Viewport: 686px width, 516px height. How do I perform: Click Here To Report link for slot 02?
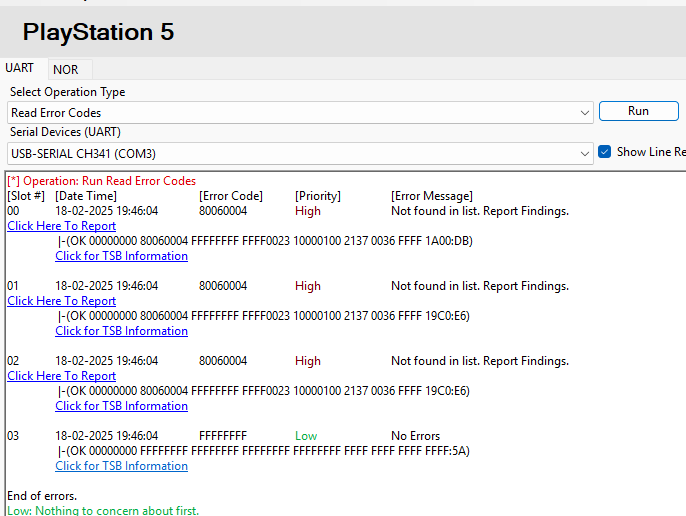tap(62, 376)
